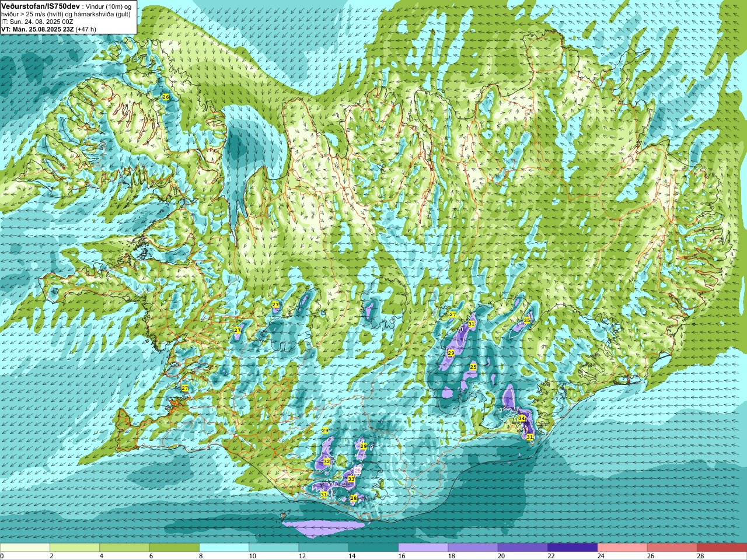Click the legend scale label '0'
Image resolution: width=747 pixels, height=560 pixels.
2,556
